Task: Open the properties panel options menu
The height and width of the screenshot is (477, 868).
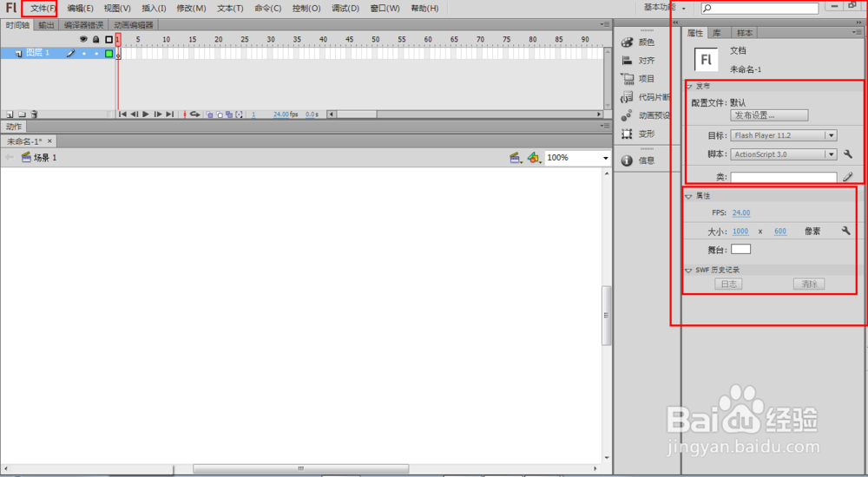Action: coord(857,33)
